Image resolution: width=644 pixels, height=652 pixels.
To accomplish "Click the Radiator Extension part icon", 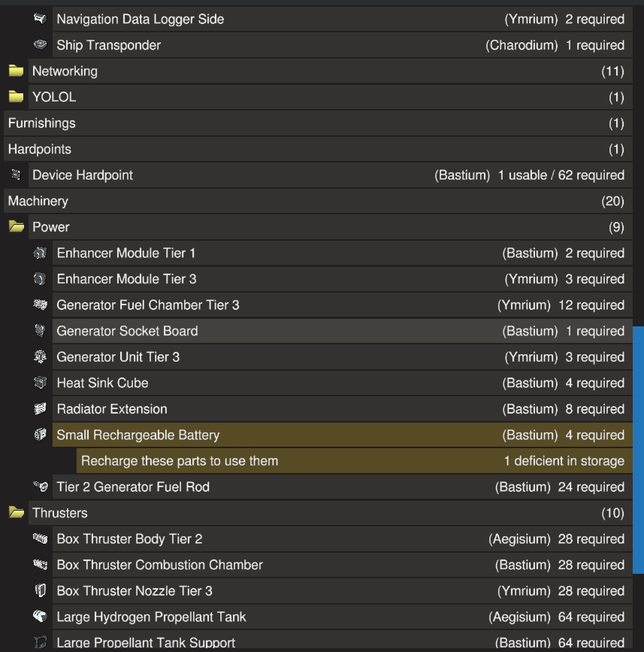I will [x=41, y=409].
